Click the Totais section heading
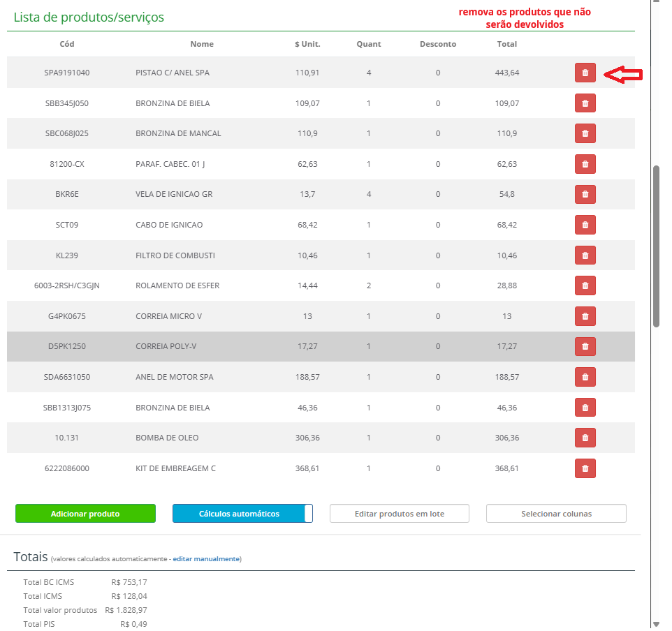 click(31, 556)
